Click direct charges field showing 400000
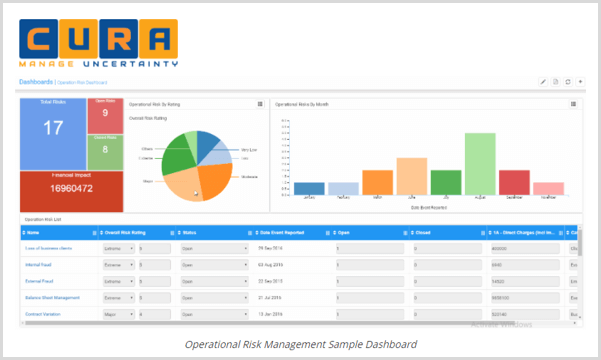 525,248
